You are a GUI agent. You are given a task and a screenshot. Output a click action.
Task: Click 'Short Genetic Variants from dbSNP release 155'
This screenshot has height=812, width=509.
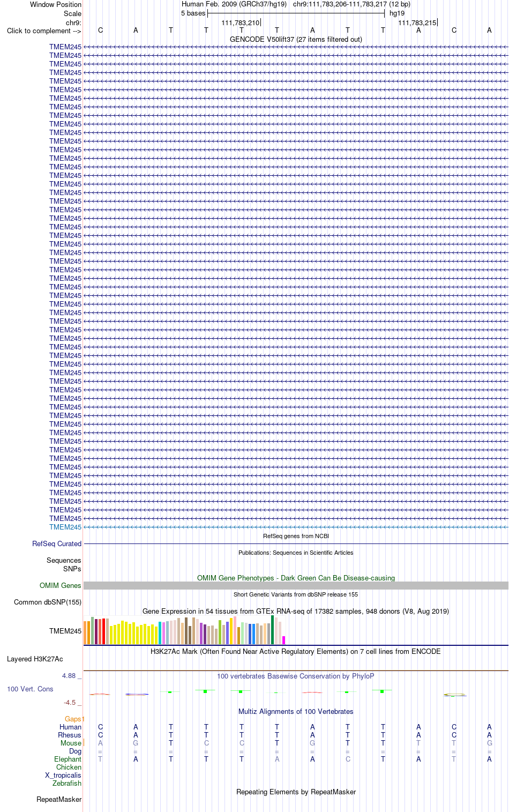coord(296,594)
